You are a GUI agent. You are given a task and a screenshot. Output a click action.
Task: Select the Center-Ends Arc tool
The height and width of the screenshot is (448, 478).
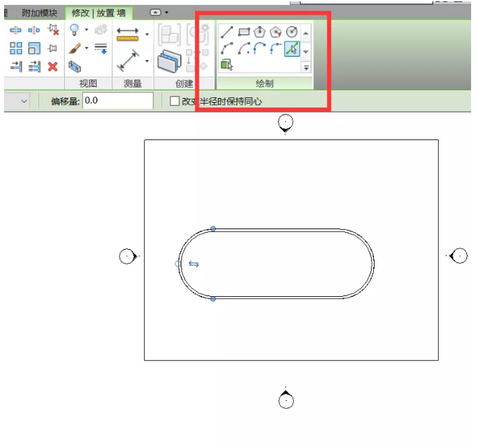tap(244, 49)
